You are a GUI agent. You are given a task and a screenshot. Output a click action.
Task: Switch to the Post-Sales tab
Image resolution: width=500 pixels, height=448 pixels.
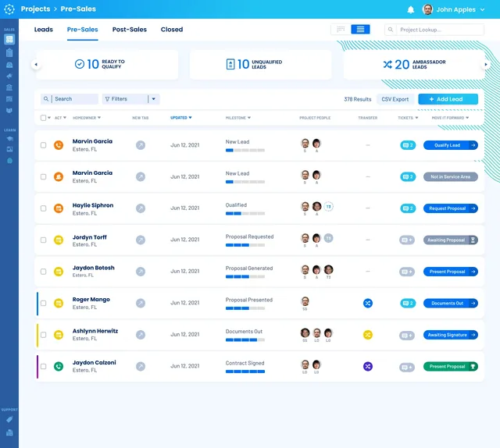(x=130, y=30)
